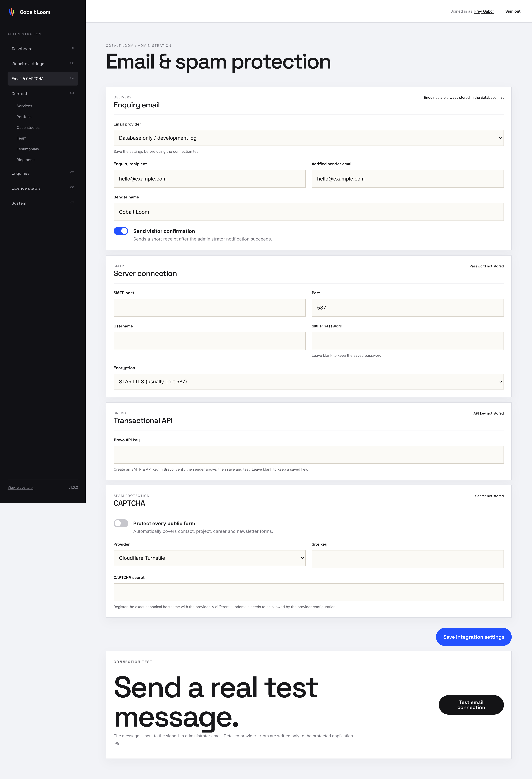This screenshot has width=532, height=779.
Task: Focus the Sender name field
Action: tap(308, 212)
